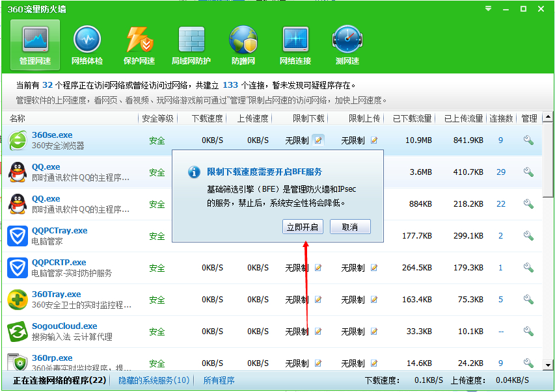Open manage wrench for SogouCloud.exe
Image resolution: width=555 pixels, height=392 pixels.
click(528, 332)
